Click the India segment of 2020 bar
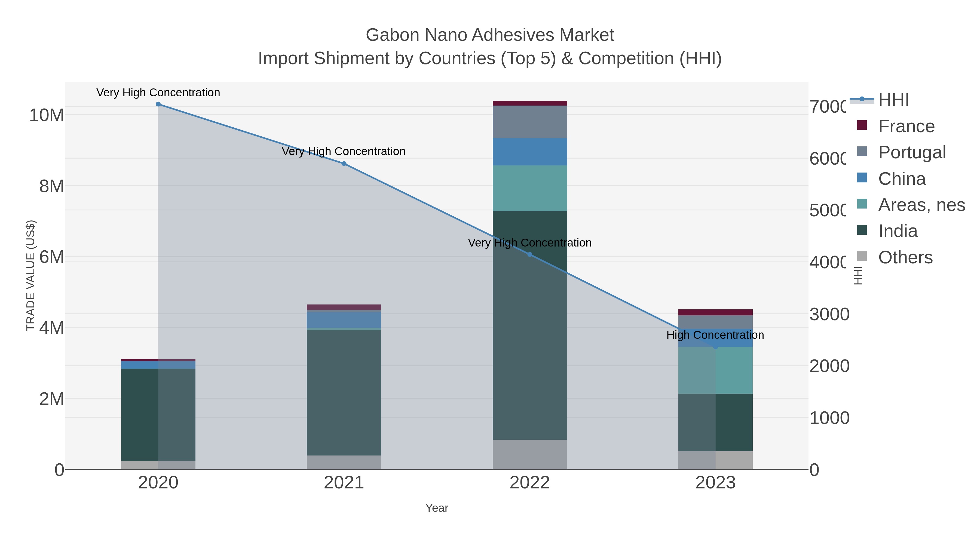The width and height of the screenshot is (980, 551). [158, 415]
